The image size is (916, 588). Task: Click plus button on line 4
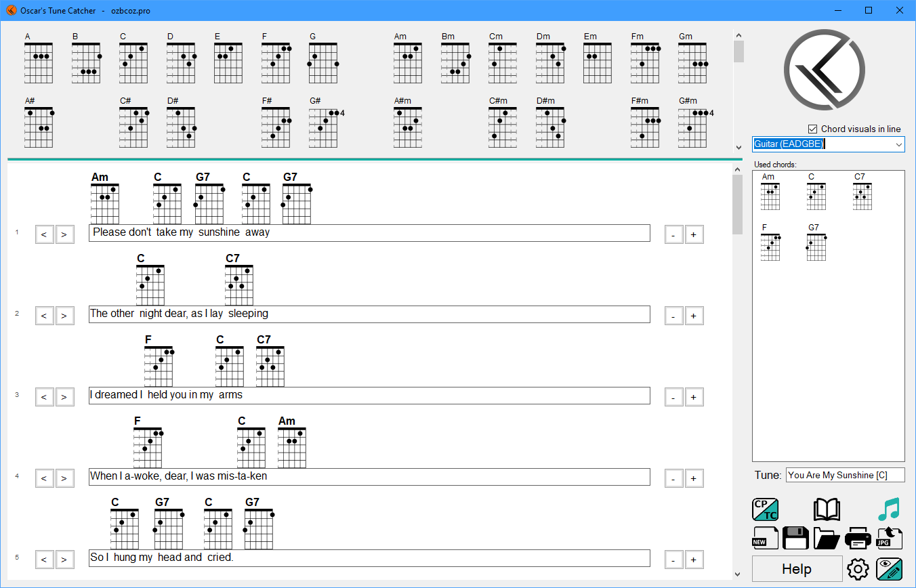pos(694,478)
